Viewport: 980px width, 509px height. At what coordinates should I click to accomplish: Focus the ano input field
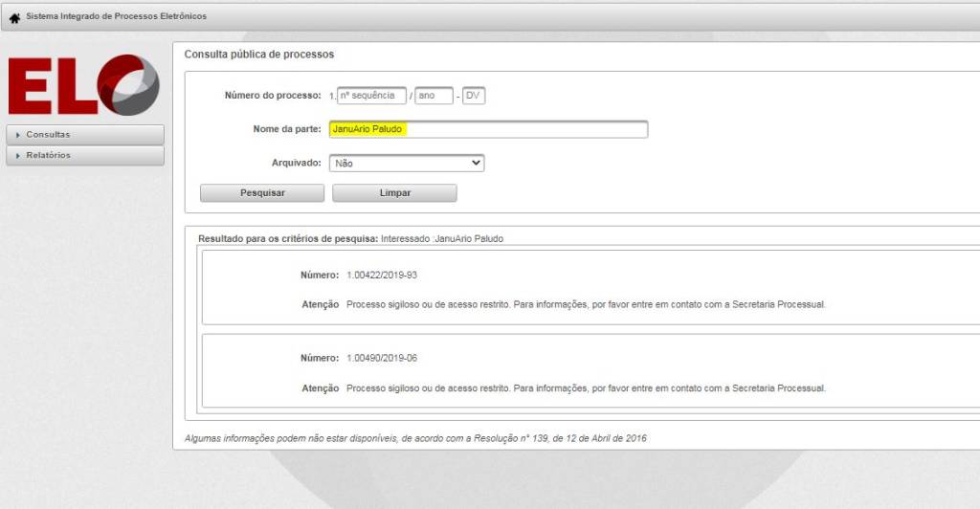click(x=434, y=96)
